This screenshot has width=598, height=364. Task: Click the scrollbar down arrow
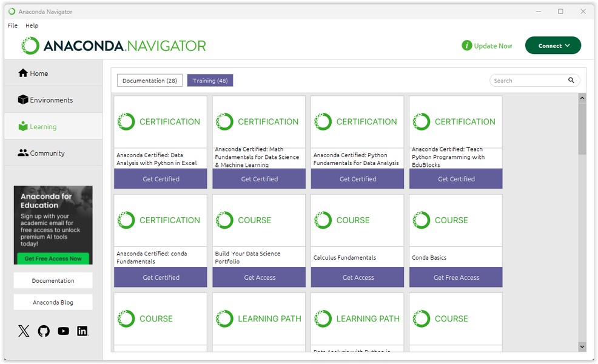(582, 346)
